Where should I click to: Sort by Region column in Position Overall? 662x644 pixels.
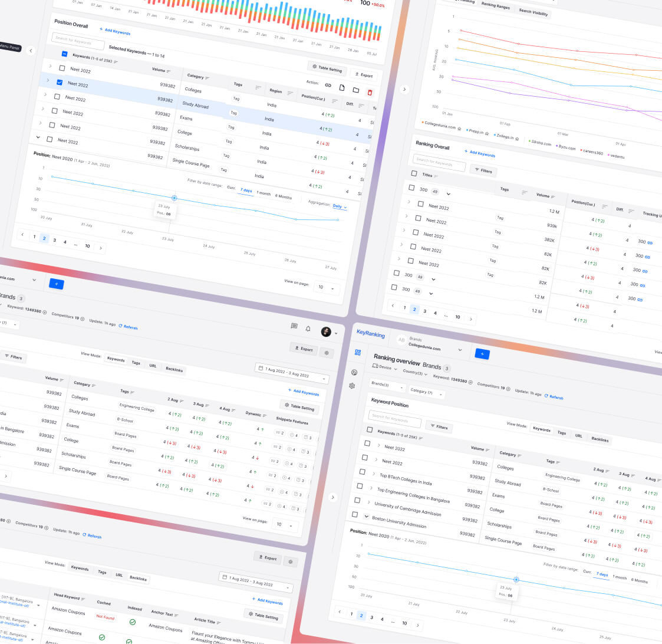pyautogui.click(x=290, y=93)
